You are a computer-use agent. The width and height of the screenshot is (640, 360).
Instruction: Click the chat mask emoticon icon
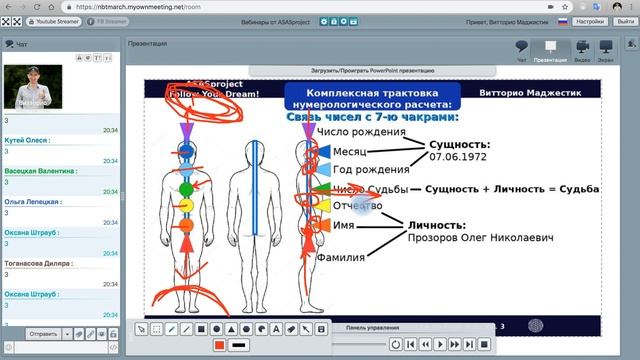(x=102, y=334)
